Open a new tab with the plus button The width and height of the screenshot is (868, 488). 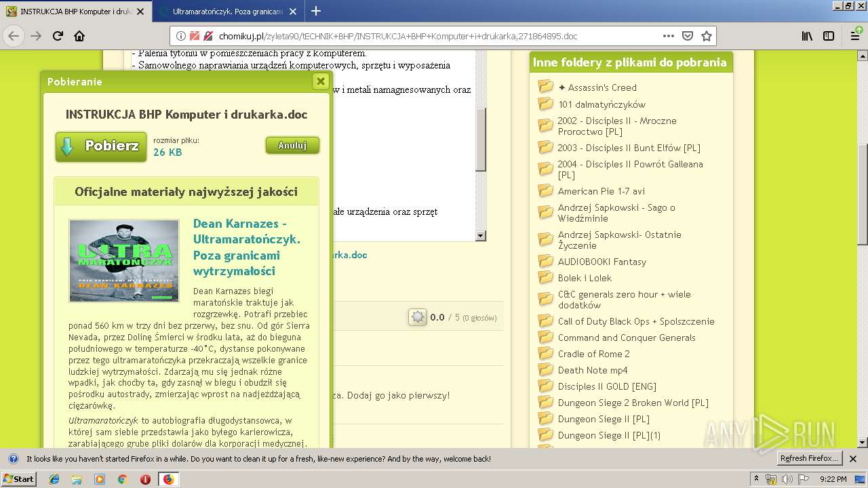point(316,11)
